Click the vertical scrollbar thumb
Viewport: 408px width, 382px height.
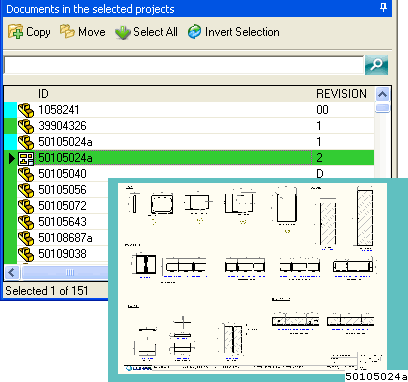coord(382,108)
